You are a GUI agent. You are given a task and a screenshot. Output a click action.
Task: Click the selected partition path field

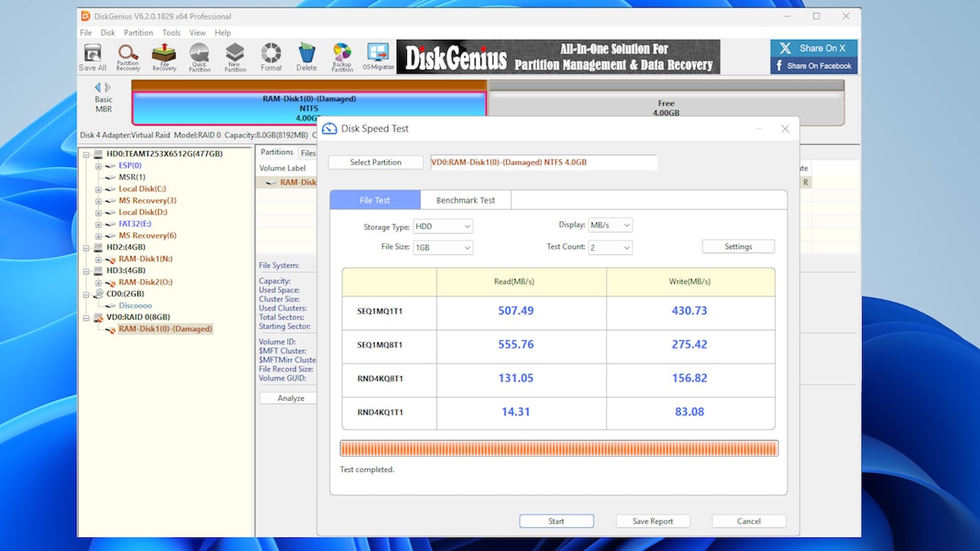tap(543, 162)
